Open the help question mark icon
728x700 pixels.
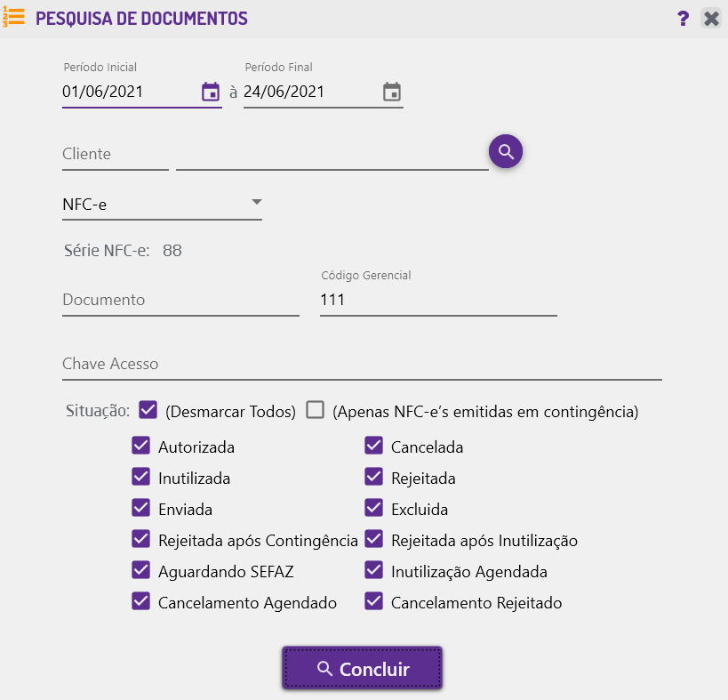coord(683,19)
